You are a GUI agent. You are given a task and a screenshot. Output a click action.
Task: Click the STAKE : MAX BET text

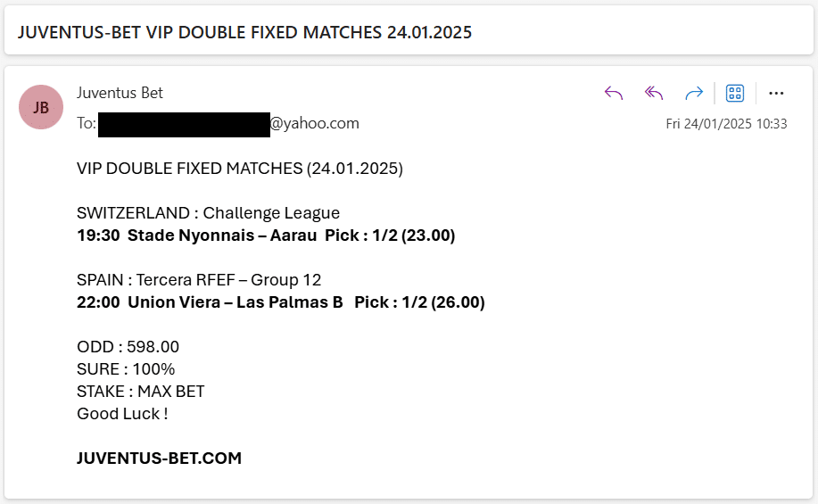[141, 392]
